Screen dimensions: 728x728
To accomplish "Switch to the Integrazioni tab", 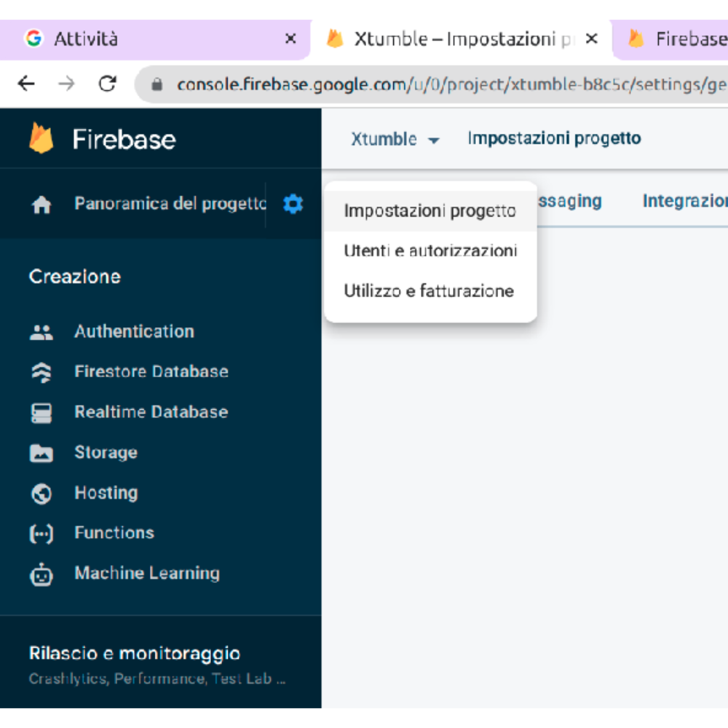I will tap(684, 201).
